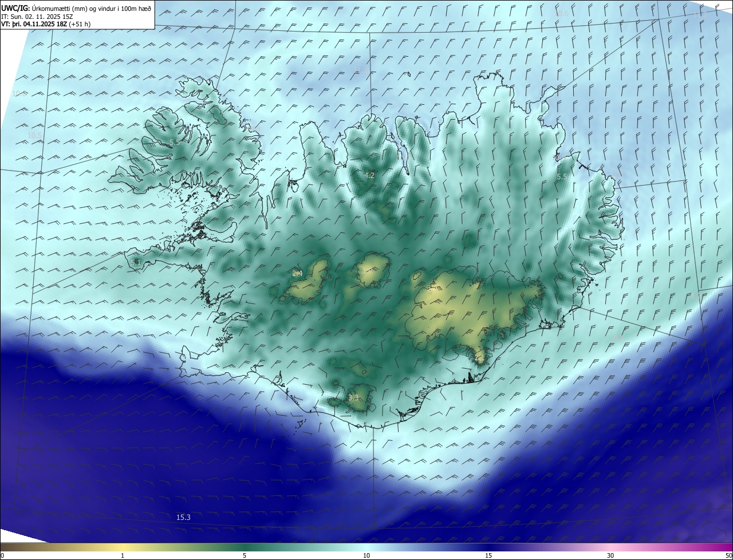Click the colorbar tick label 10
Viewport: 733px width, 560px height.
[x=366, y=555]
